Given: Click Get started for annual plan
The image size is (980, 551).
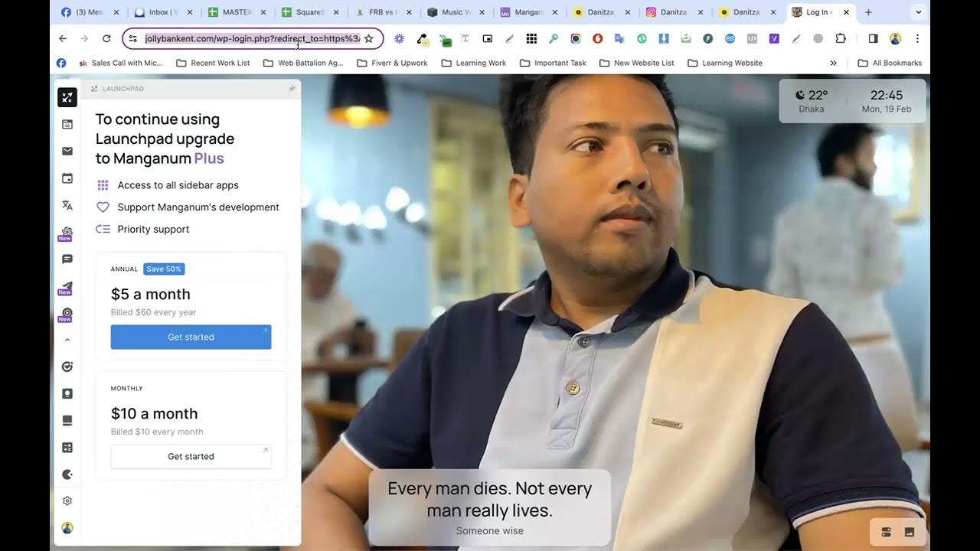Looking at the screenshot, I should coord(191,337).
